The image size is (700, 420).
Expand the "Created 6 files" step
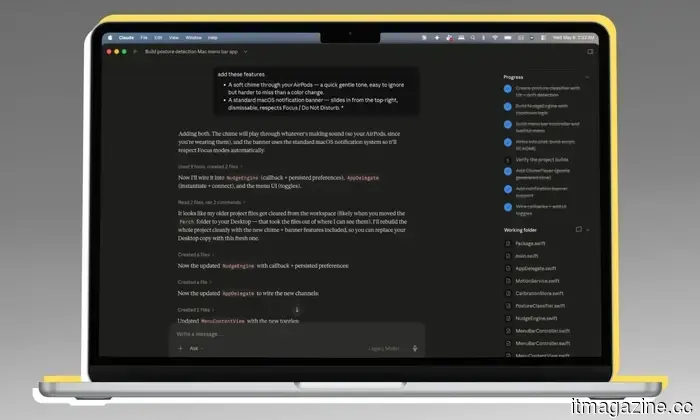click(x=196, y=254)
